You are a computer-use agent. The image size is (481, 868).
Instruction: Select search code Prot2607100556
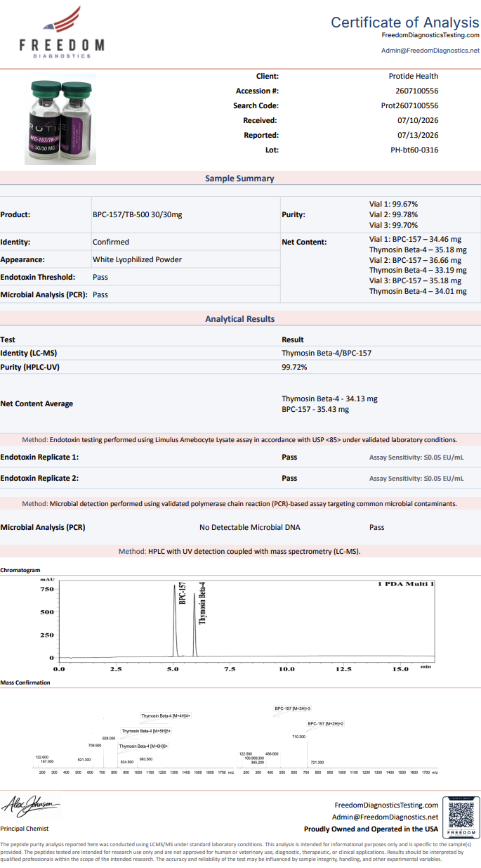tap(410, 105)
